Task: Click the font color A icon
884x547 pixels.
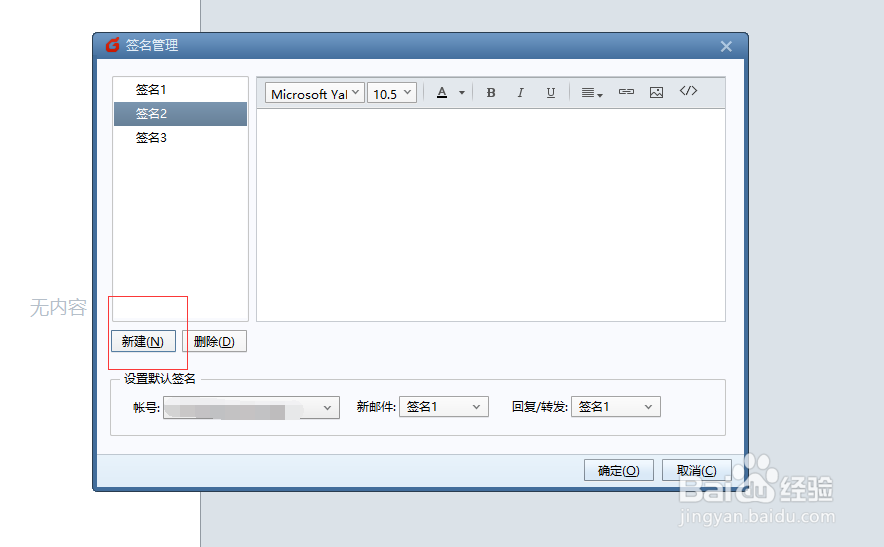Action: coord(442,92)
